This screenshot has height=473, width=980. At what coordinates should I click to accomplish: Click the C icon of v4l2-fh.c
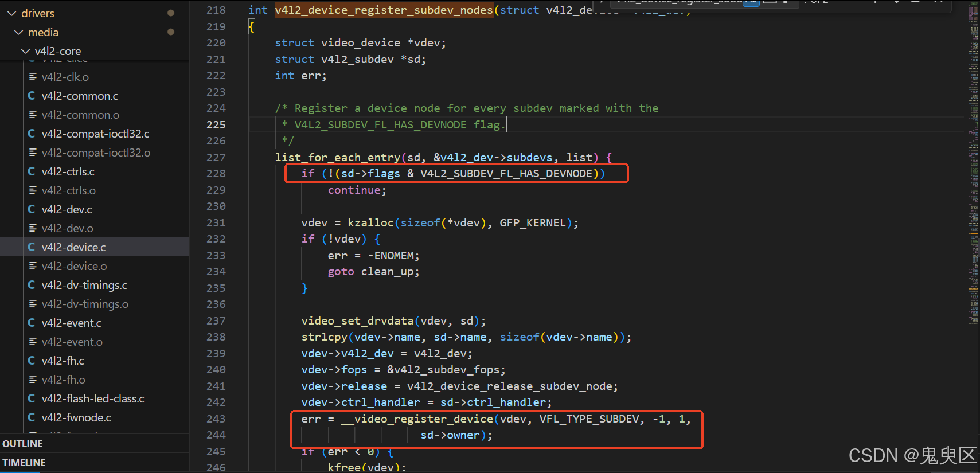pos(32,361)
